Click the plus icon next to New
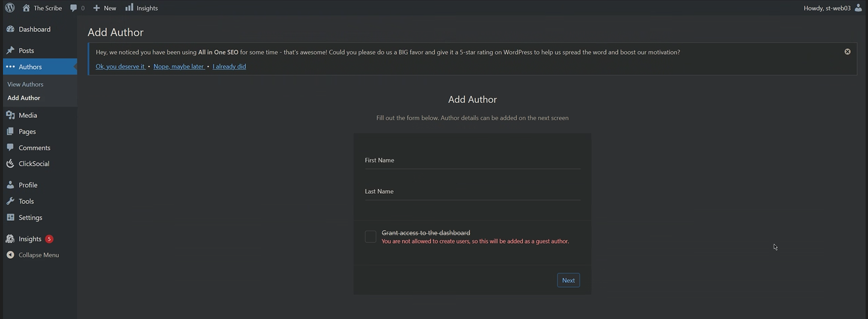868x319 pixels. tap(96, 8)
